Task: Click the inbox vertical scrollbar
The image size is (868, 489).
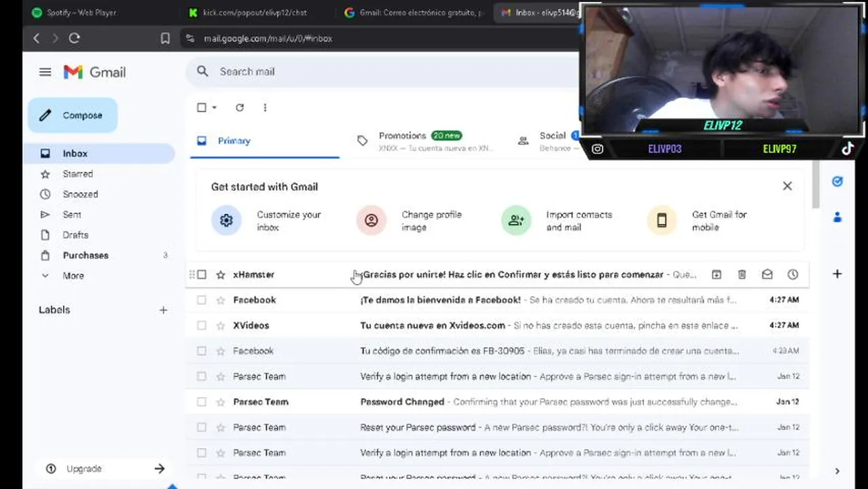Action: pyautogui.click(x=815, y=185)
